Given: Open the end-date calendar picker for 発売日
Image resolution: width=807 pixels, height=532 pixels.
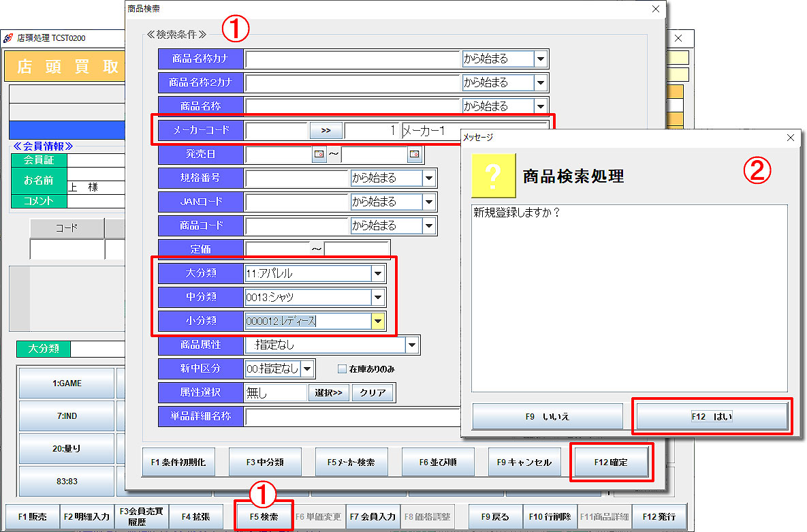Looking at the screenshot, I should 415,154.
